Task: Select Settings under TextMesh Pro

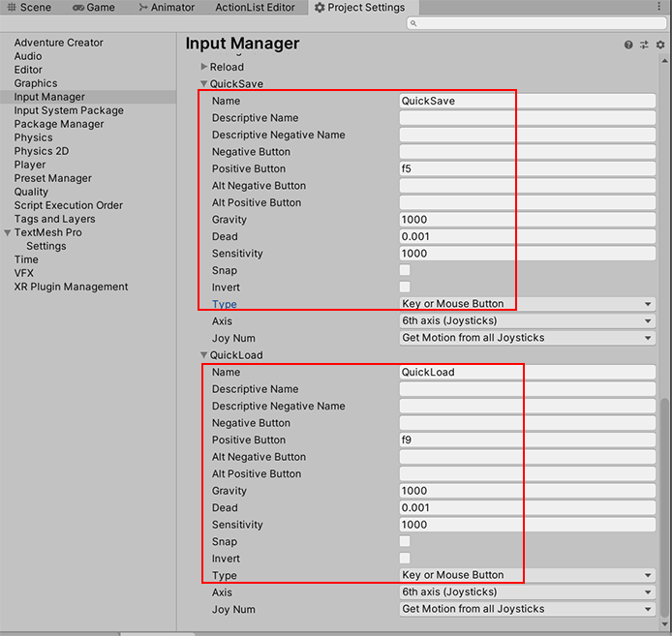Action: click(x=46, y=246)
